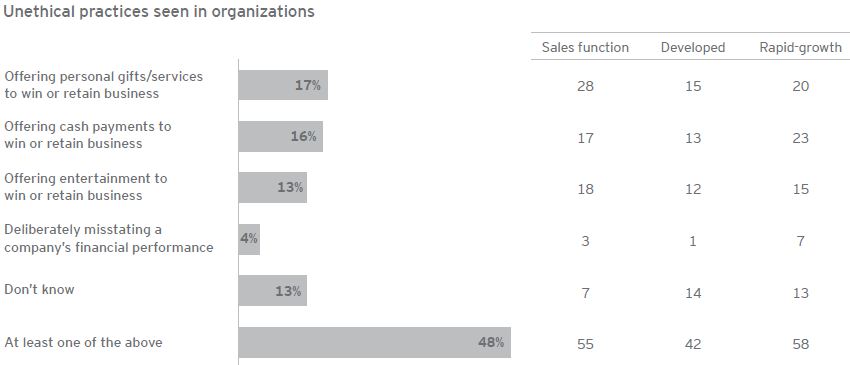Select the Offering personal gifts/services label
Screen dimensions: 850x365
point(104,85)
